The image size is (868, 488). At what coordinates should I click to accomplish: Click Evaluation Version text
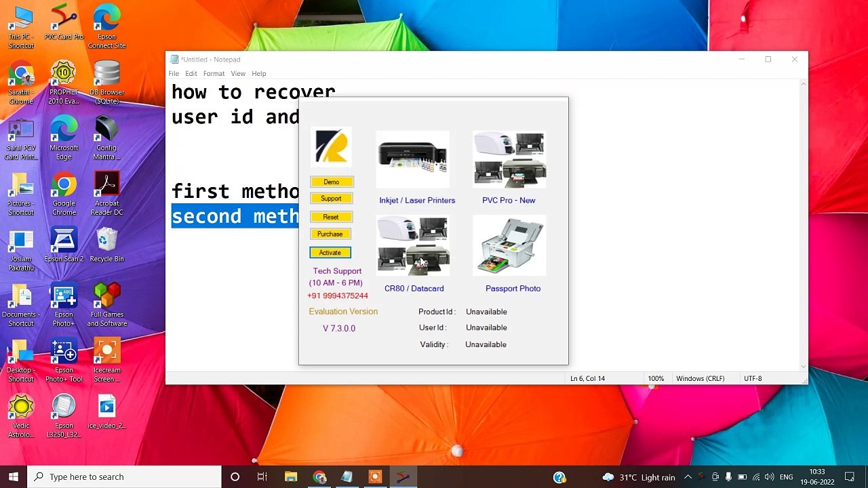343,312
